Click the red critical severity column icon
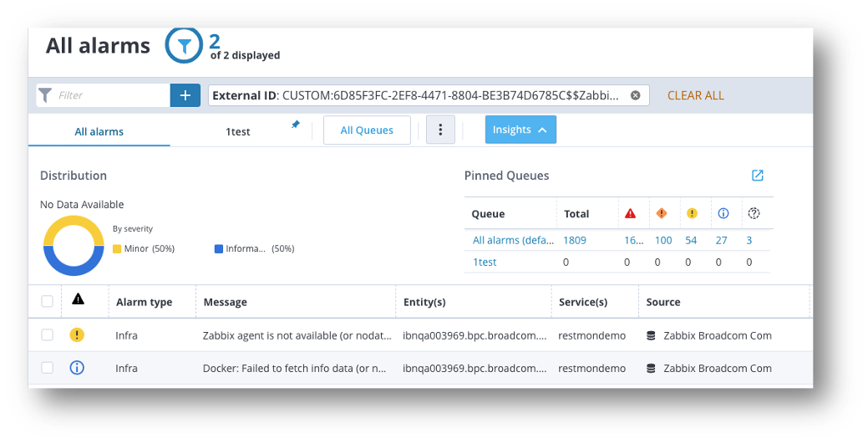The image size is (868, 444). pyautogui.click(x=630, y=213)
